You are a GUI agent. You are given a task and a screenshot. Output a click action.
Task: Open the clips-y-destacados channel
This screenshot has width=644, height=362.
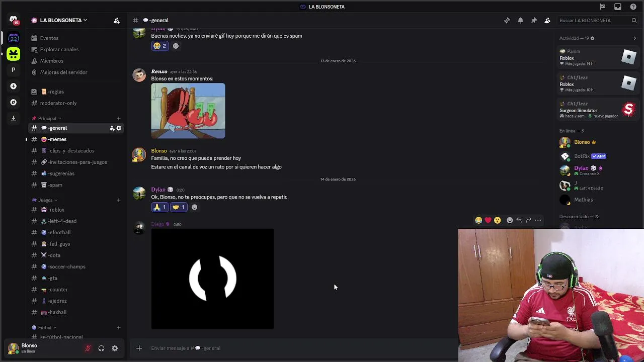tap(75, 151)
